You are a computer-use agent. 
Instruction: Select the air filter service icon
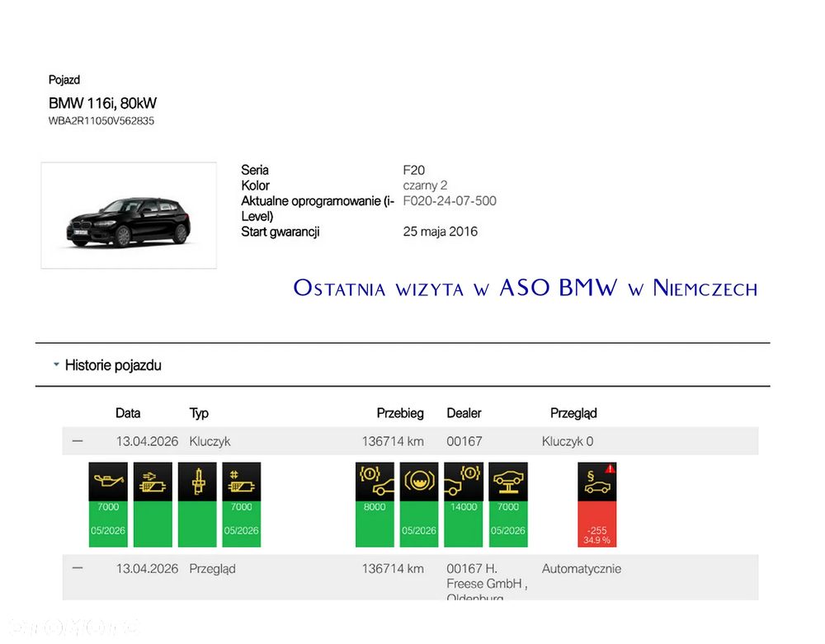coord(153,482)
